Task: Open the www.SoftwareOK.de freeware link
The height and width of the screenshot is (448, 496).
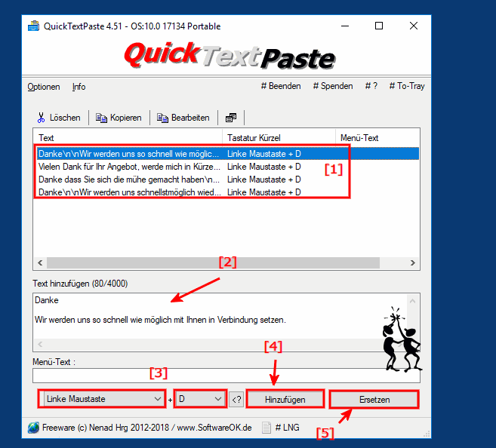Action: click(x=147, y=428)
